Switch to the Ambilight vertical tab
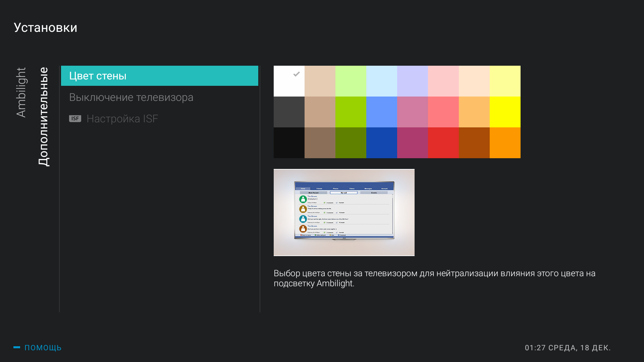 point(21,93)
